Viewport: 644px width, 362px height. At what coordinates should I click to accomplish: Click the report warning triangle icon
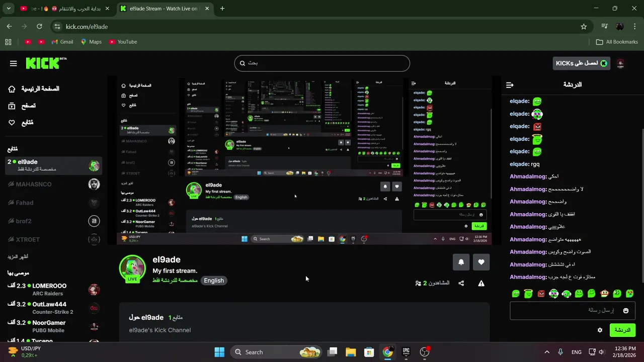(481, 284)
